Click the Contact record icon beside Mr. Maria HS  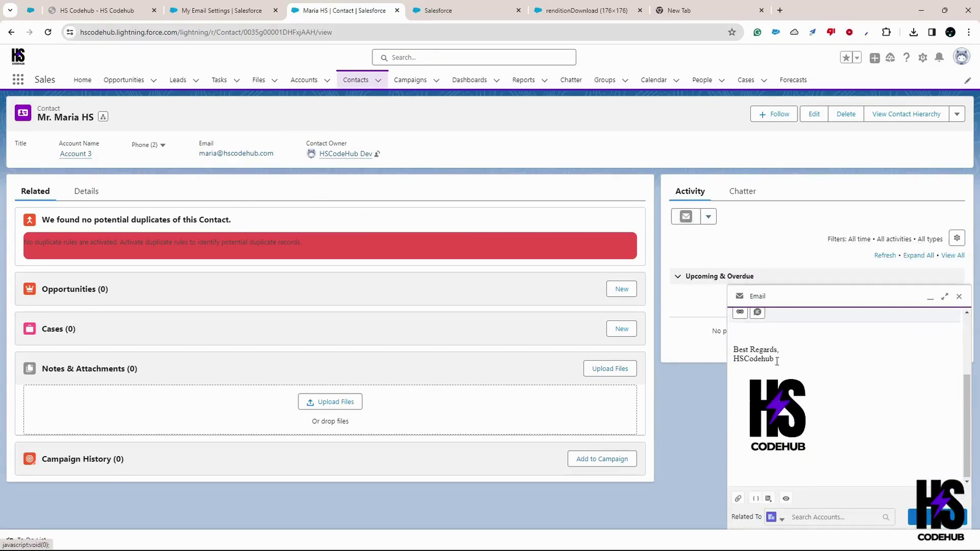(23, 113)
